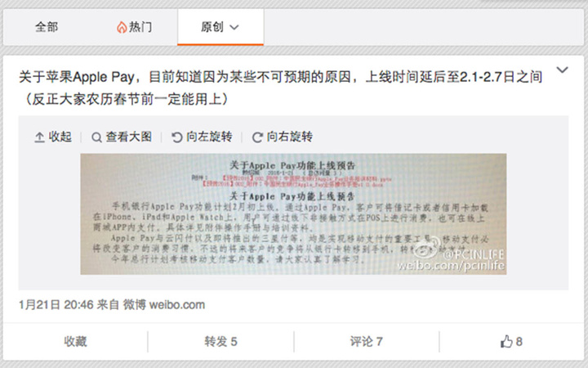Click the rotate-right arrow icon
Screen dimensions: 588x368
(x=257, y=137)
